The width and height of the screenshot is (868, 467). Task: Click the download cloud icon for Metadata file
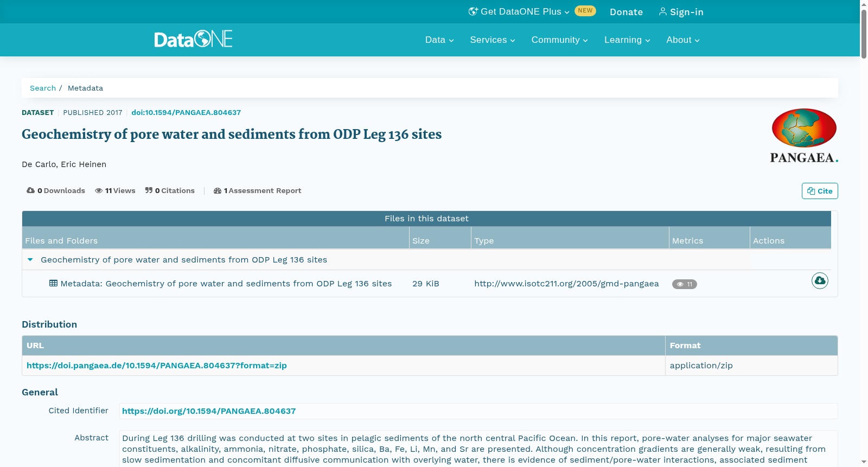click(x=820, y=280)
